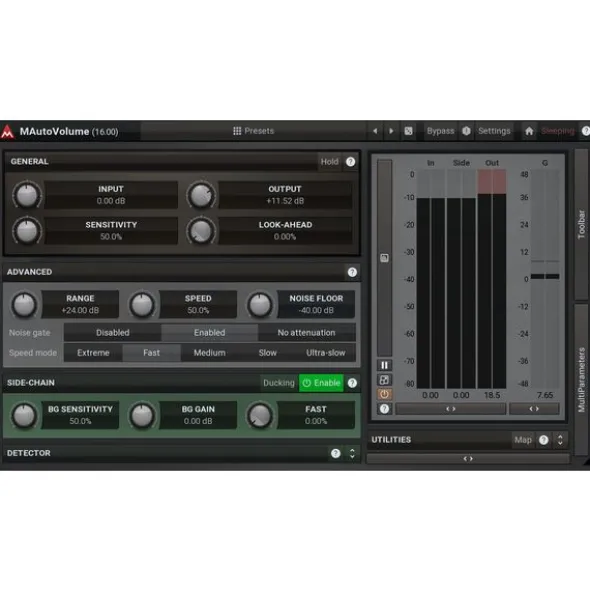Open the Toolbar side tab
The width and height of the screenshot is (590, 591).
point(581,224)
